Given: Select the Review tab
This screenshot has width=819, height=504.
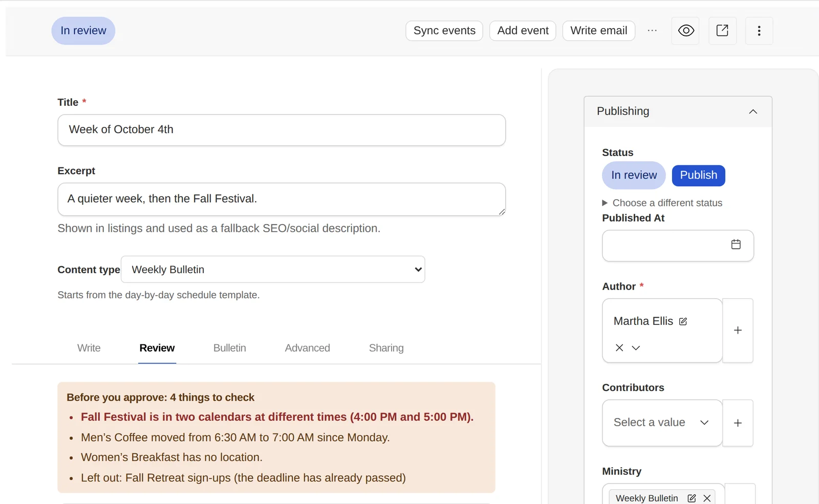Looking at the screenshot, I should pyautogui.click(x=157, y=348).
